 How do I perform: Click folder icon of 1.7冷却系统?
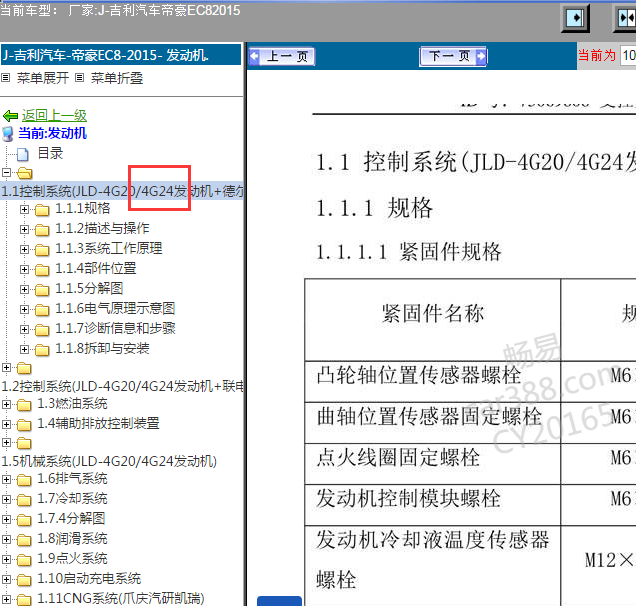[x=24, y=499]
